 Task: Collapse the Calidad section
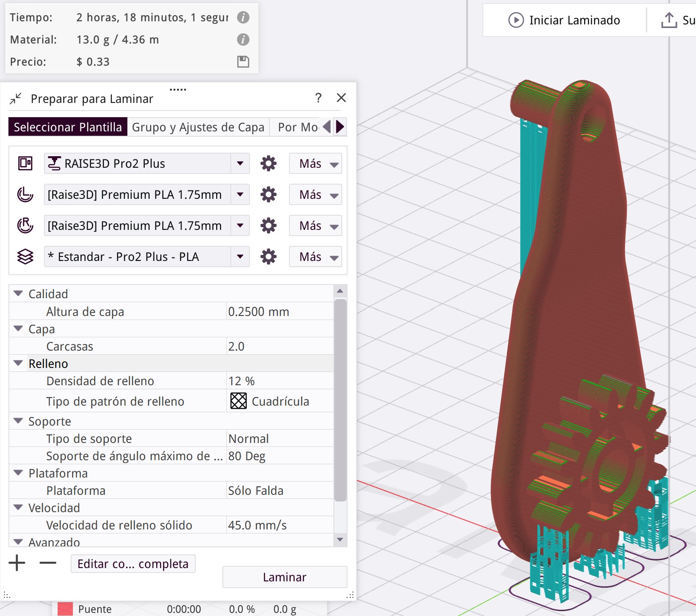18,294
